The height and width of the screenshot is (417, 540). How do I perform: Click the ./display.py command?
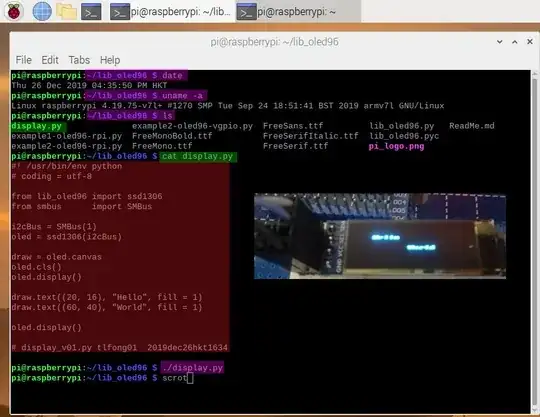(193, 368)
